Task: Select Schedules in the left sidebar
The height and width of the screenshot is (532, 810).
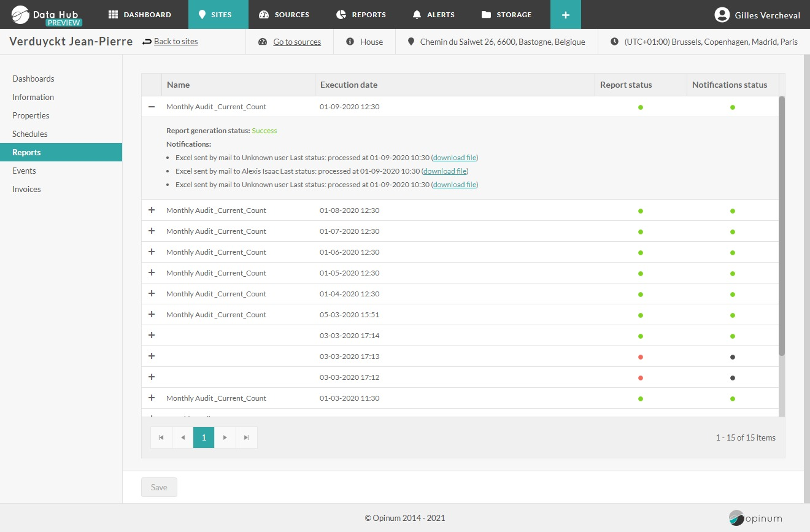Action: coord(30,134)
